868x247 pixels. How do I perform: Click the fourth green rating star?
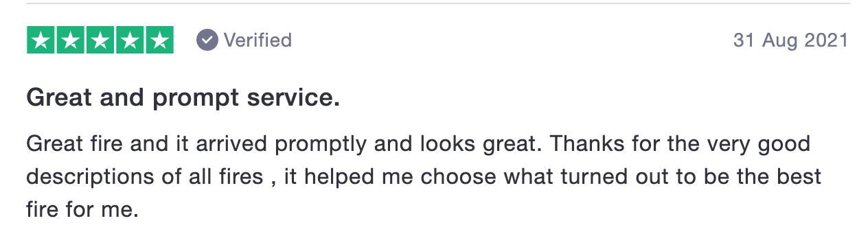[130, 40]
